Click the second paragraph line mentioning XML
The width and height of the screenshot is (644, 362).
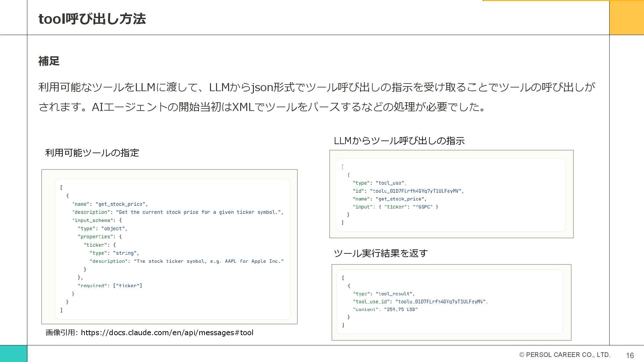tap(262, 107)
